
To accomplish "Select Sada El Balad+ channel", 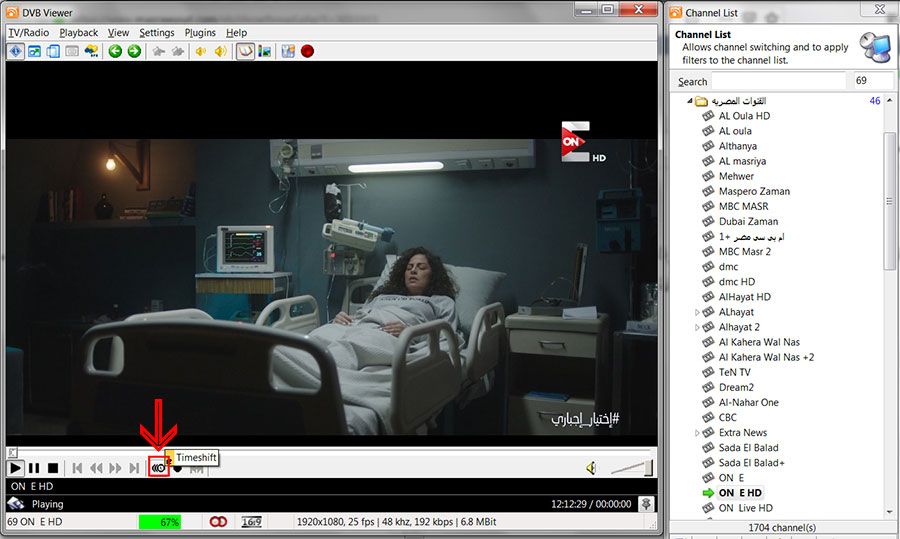I will coord(751,463).
